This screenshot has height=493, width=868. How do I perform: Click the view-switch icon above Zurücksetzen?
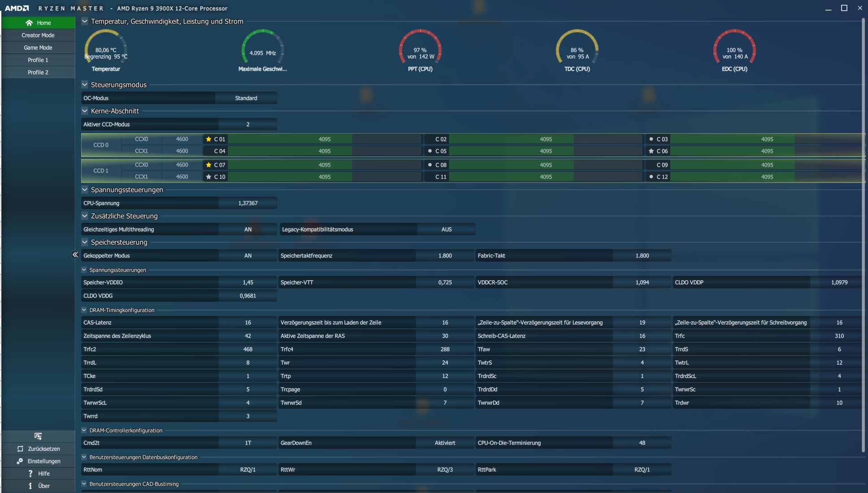(38, 436)
